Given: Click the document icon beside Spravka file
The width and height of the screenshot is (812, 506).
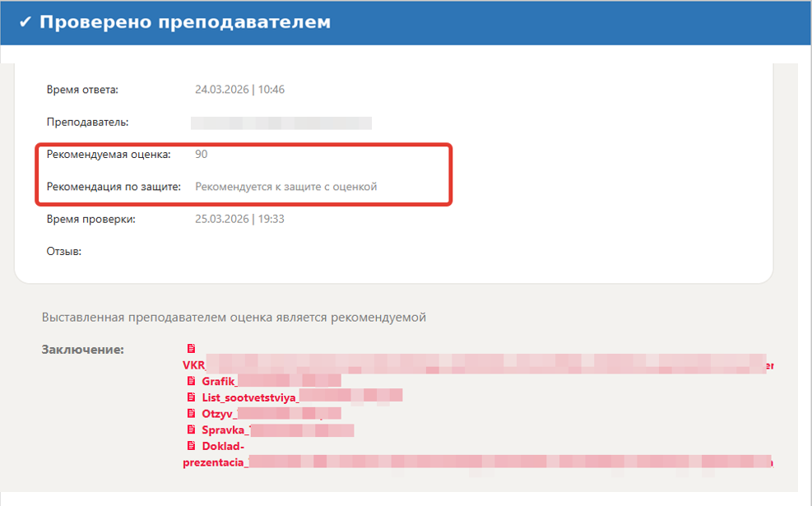Looking at the screenshot, I should coord(192,429).
